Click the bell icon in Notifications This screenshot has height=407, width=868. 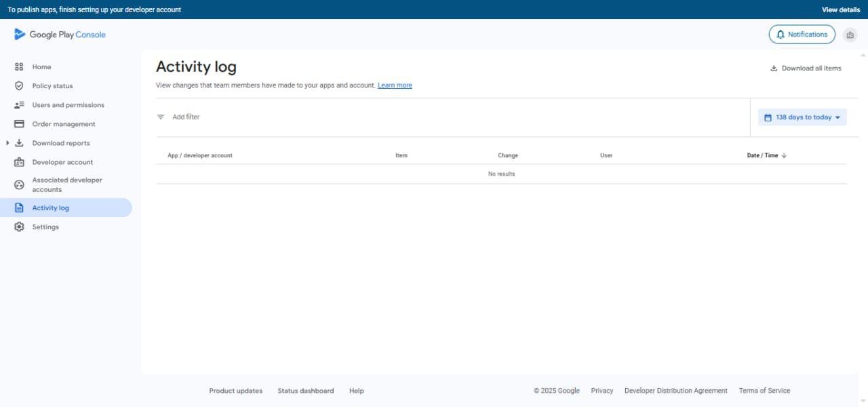(x=781, y=35)
